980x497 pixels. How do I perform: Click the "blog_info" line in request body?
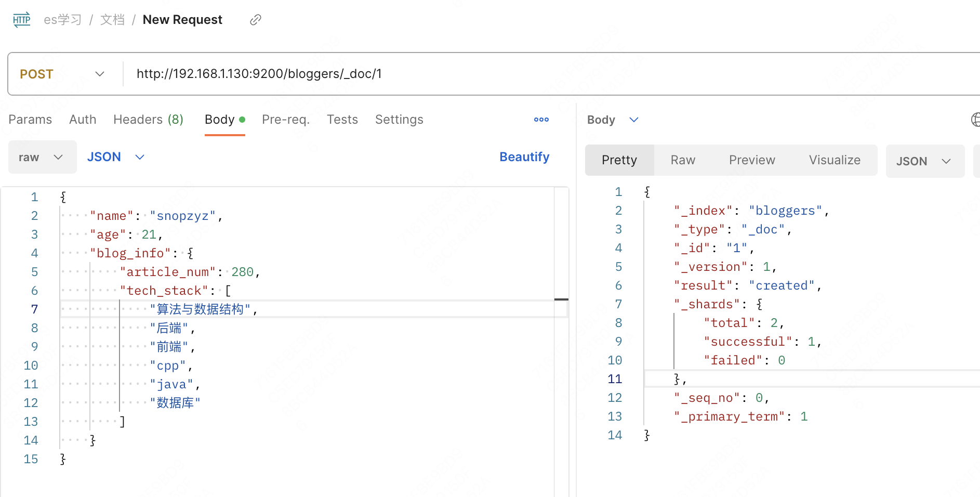click(142, 253)
